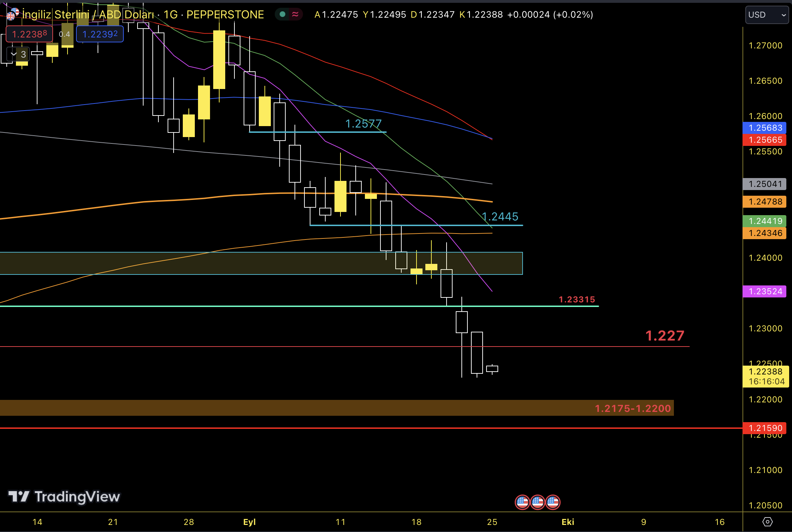
Task: Select the 1.2175-1.2200 zone label
Action: [633, 408]
